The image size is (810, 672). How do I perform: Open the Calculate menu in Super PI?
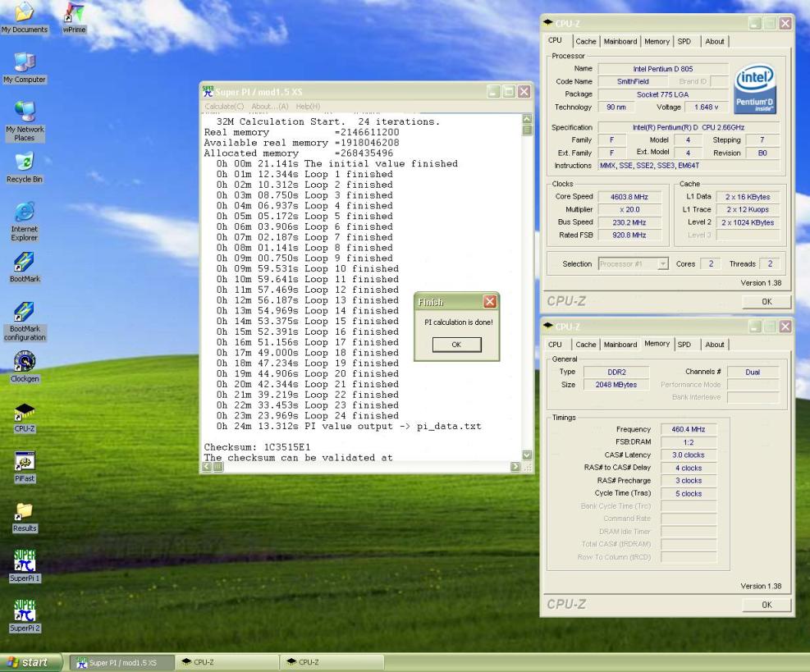click(x=224, y=107)
